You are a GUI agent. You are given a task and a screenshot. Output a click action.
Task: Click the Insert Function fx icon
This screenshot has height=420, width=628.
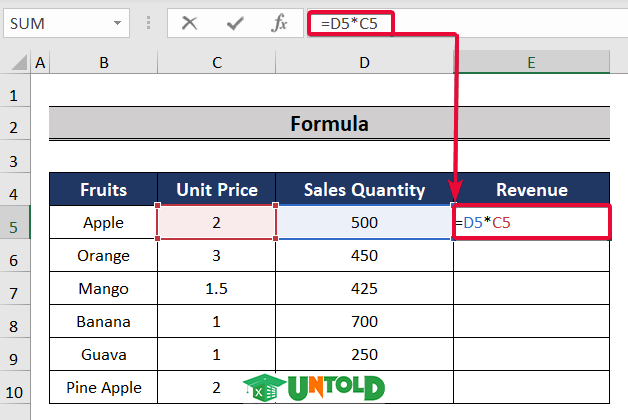pos(281,21)
